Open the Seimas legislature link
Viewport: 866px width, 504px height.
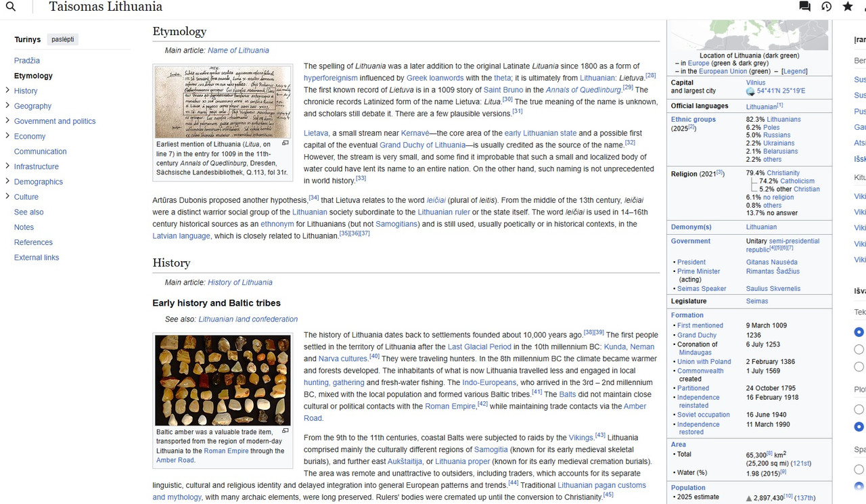(x=757, y=302)
